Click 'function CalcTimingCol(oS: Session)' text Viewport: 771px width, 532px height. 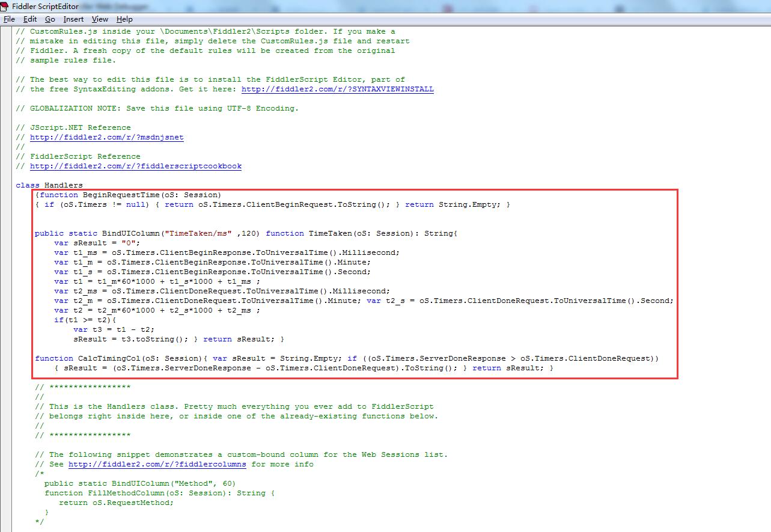coord(121,358)
